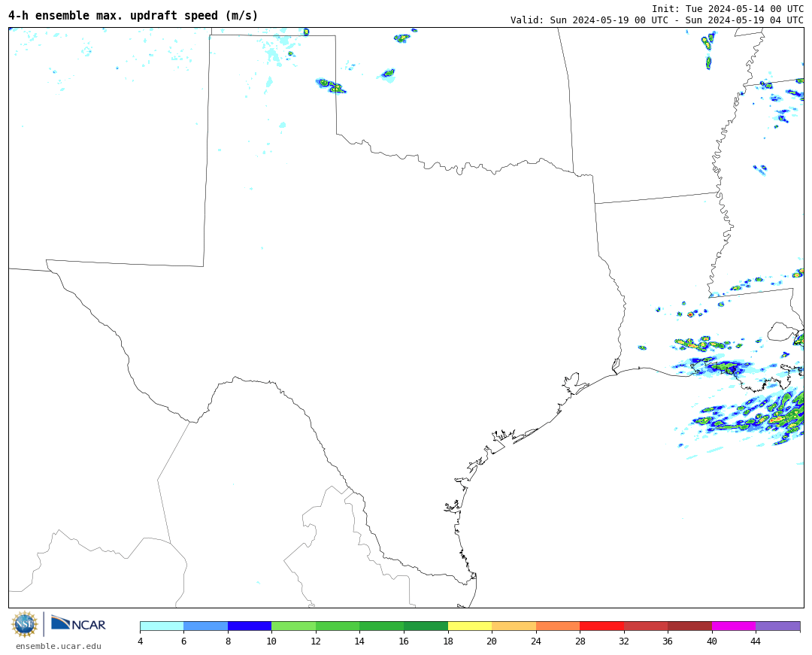
Task: Click the magenta 40-44 color swatch
Action: point(734,626)
